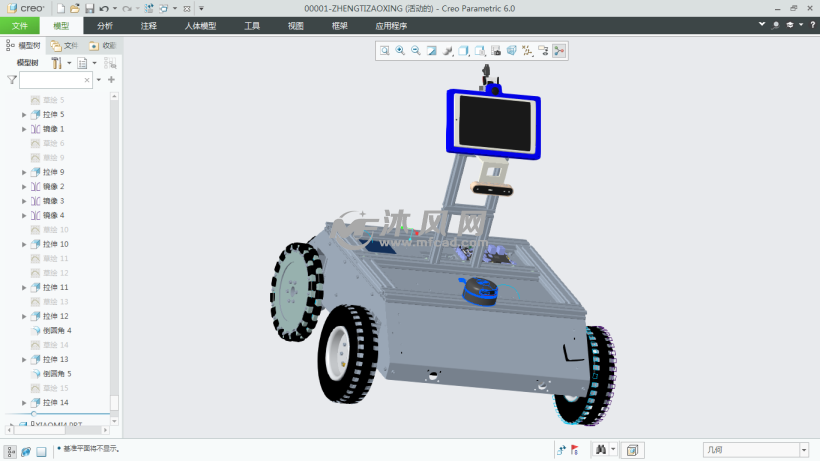Switch to the 视图 ribbon tab

[295, 25]
